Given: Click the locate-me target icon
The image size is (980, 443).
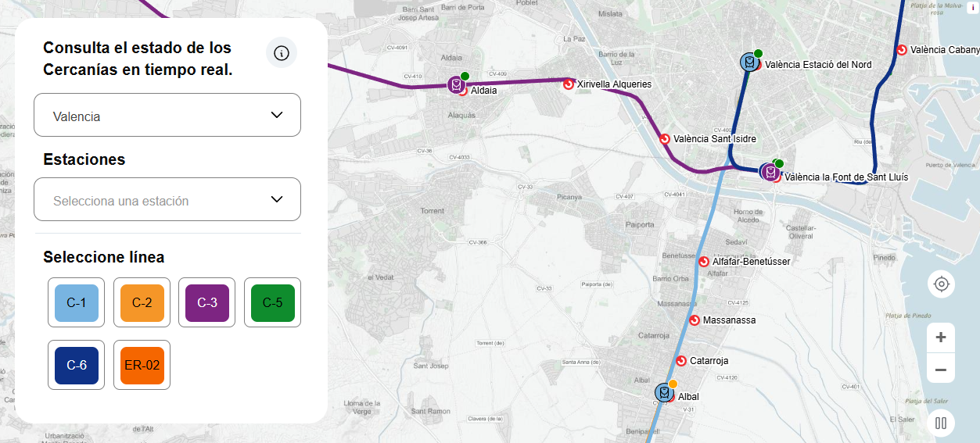Looking at the screenshot, I should click(941, 284).
